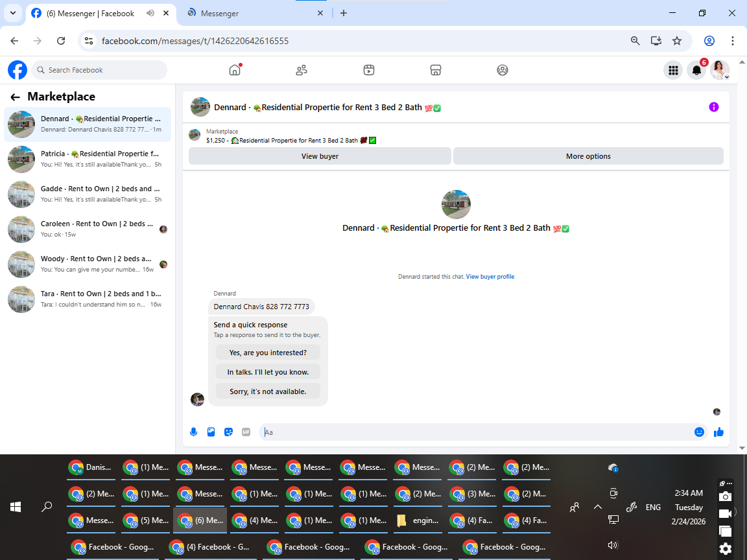This screenshot has width=747, height=560.
Task: Open the 'engin...' folder on taskbar
Action: pos(418,520)
